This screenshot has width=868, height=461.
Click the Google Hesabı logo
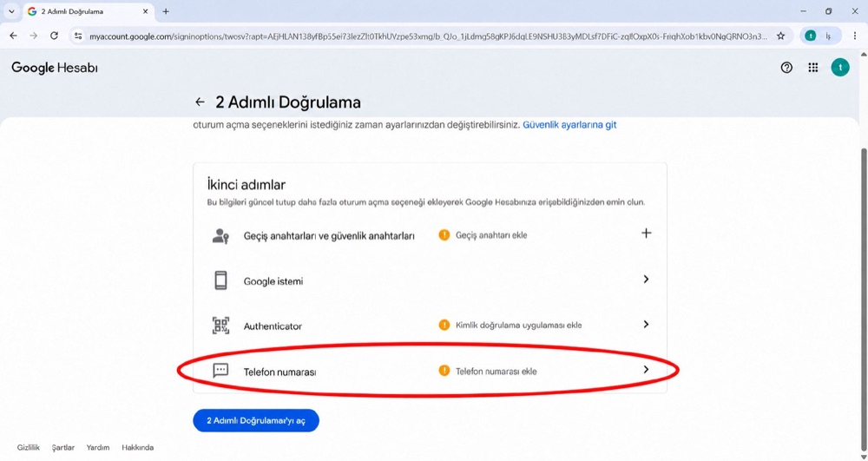54,68
